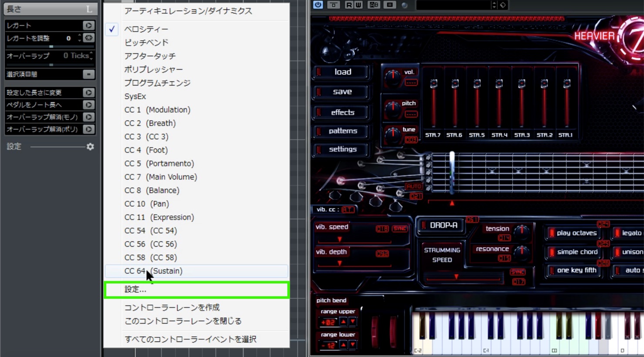Adjust the STR.7 volume fader
The width and height of the screenshot is (644, 357).
[x=433, y=84]
